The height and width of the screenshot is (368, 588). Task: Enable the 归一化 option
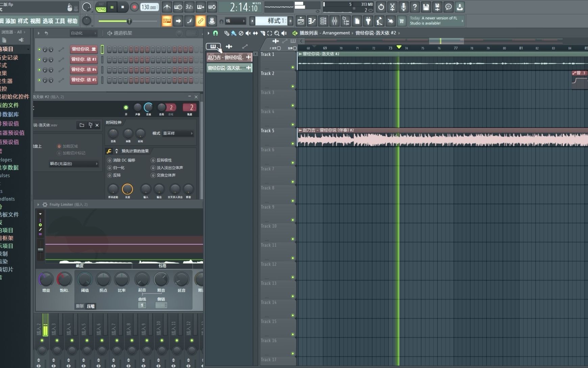(109, 168)
